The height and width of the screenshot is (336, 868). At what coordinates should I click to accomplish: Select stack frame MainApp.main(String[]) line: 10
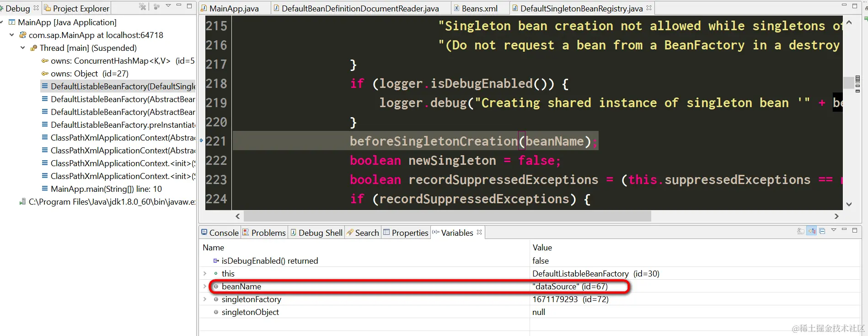tap(106, 189)
